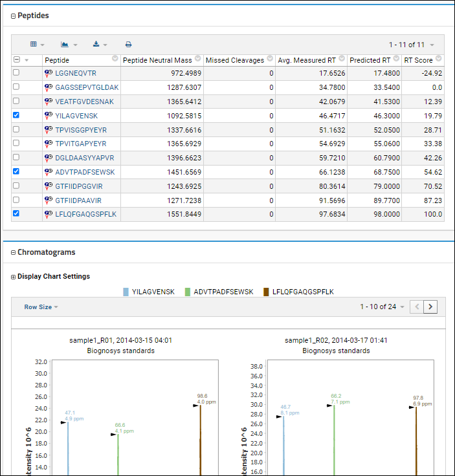Open the Row Size dropdown
This screenshot has height=476, width=455.
41,307
